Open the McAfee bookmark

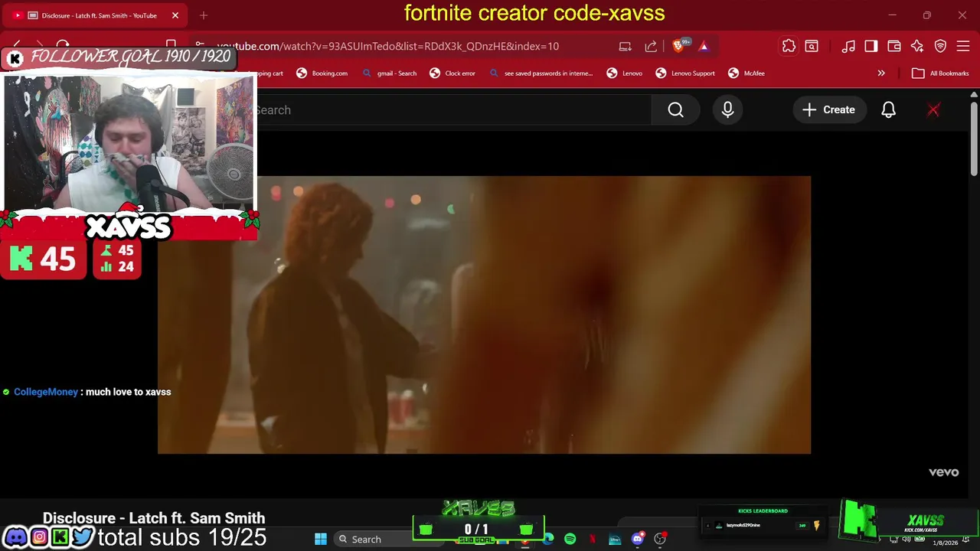coord(746,73)
